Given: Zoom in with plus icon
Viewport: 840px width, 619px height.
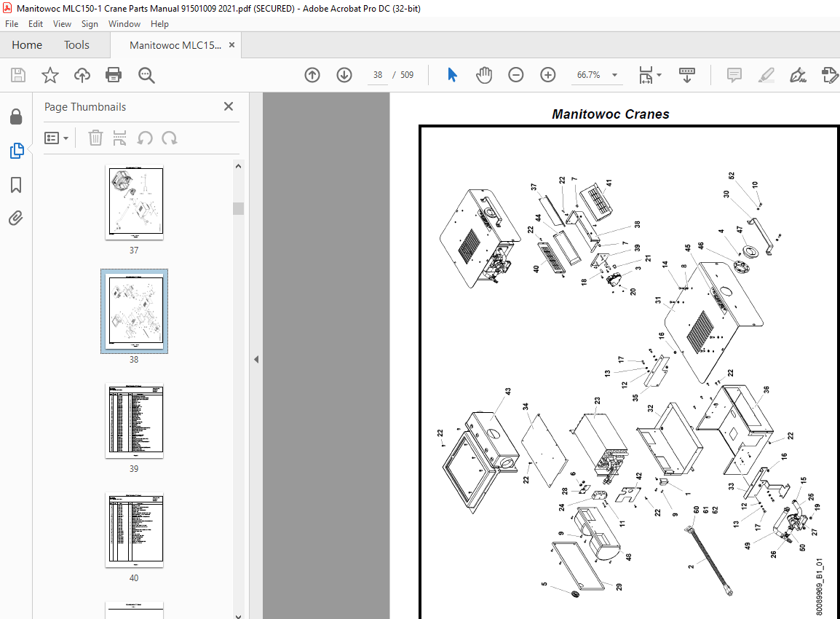Looking at the screenshot, I should (x=547, y=75).
